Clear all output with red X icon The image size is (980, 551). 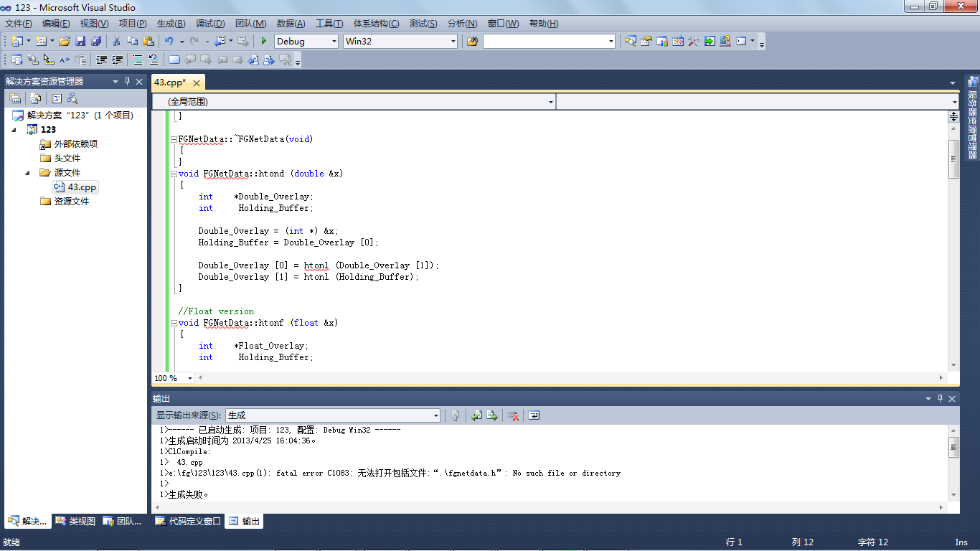513,415
